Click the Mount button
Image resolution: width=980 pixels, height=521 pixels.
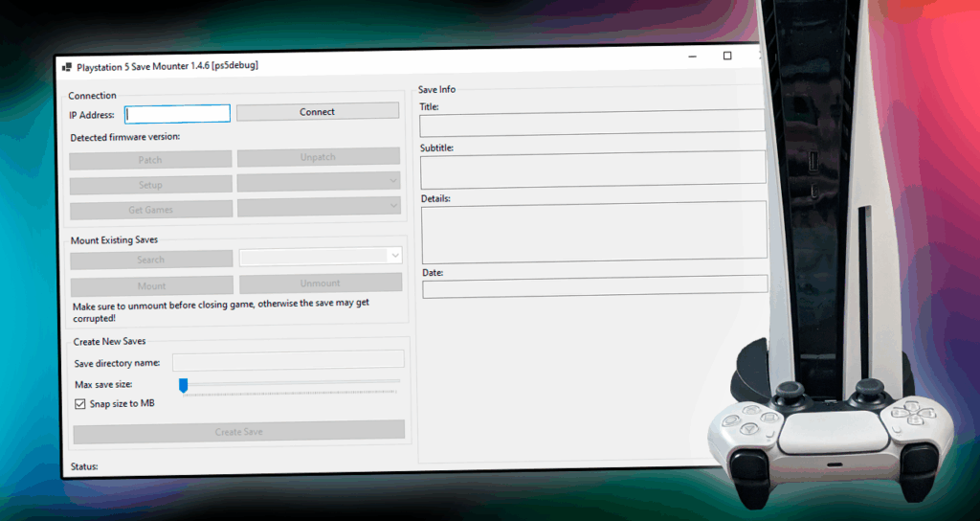(151, 285)
